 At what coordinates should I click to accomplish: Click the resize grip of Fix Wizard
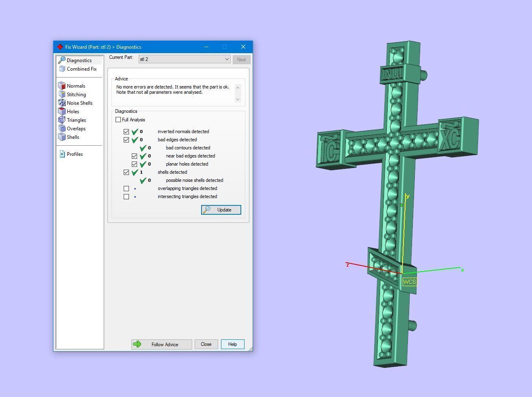coord(250,349)
